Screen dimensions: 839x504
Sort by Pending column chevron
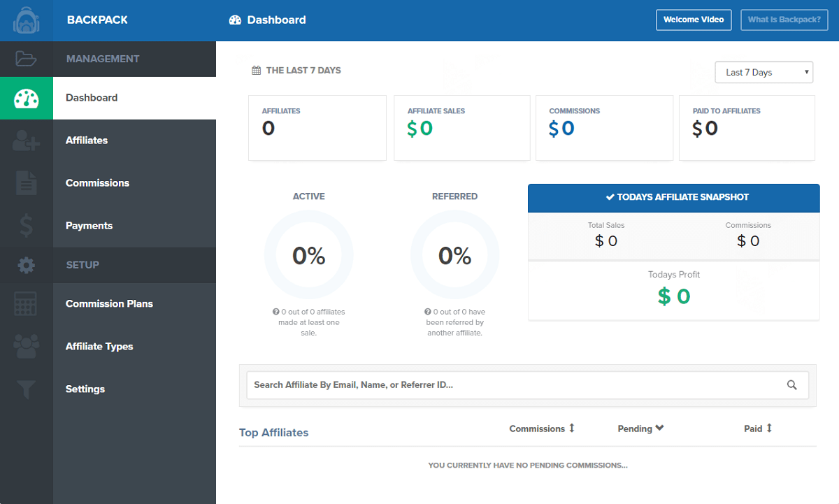tap(659, 429)
